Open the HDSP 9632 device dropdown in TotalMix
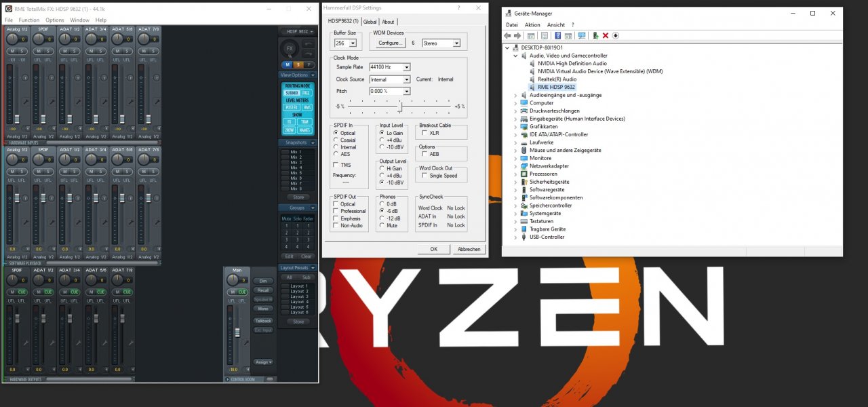The width and height of the screenshot is (868, 407). tap(298, 31)
